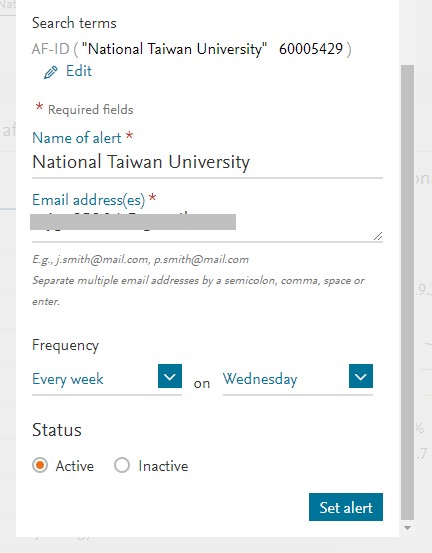Click the Name of alert label

click(x=77, y=138)
